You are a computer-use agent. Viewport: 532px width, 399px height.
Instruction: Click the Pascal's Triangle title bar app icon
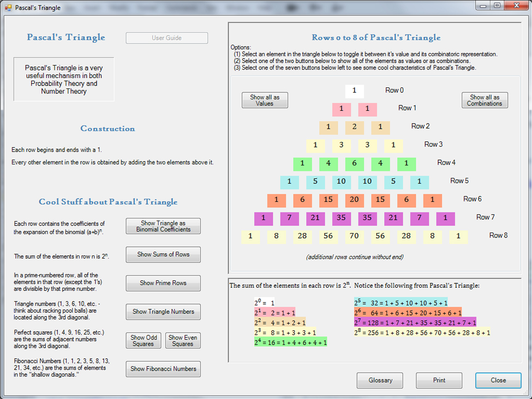coord(8,8)
